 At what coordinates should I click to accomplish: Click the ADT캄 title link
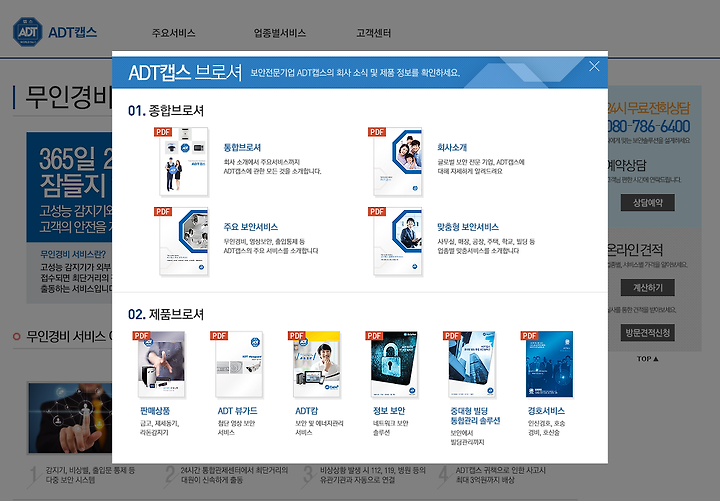coord(306,411)
